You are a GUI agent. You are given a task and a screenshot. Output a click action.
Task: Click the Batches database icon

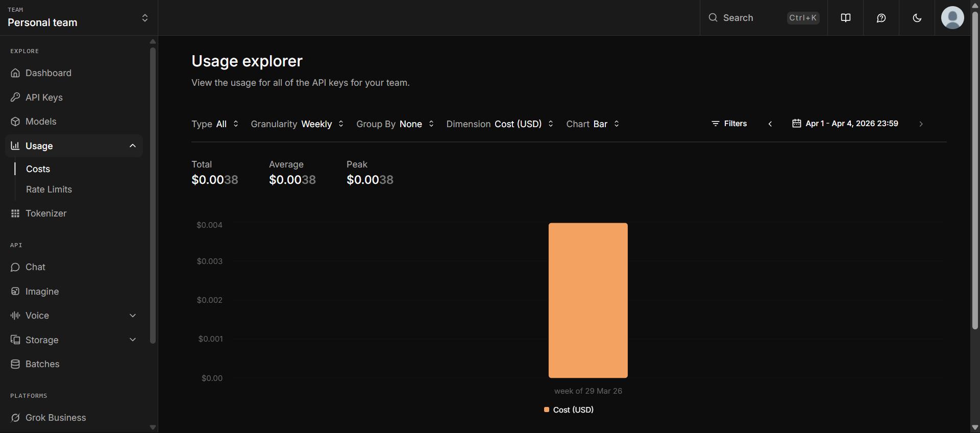15,364
